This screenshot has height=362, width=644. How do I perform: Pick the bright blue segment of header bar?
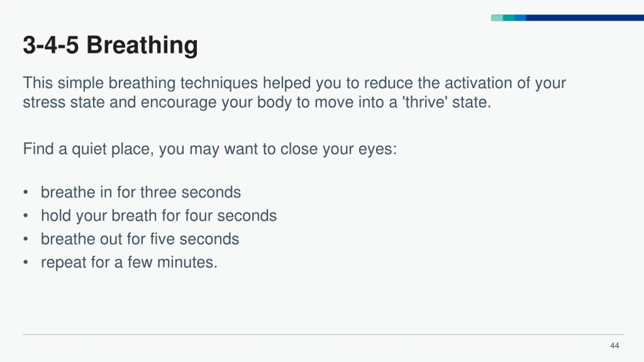[520, 18]
